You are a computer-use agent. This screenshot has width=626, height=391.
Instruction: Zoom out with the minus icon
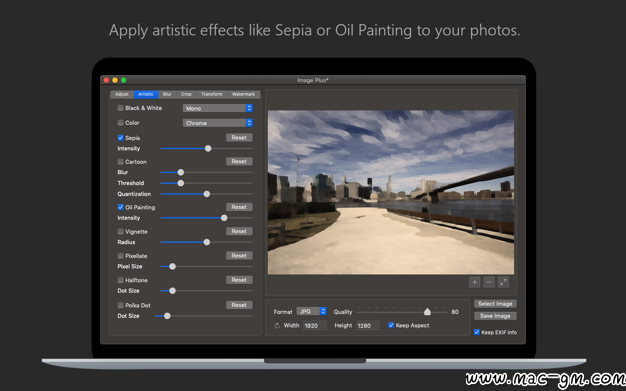point(489,282)
